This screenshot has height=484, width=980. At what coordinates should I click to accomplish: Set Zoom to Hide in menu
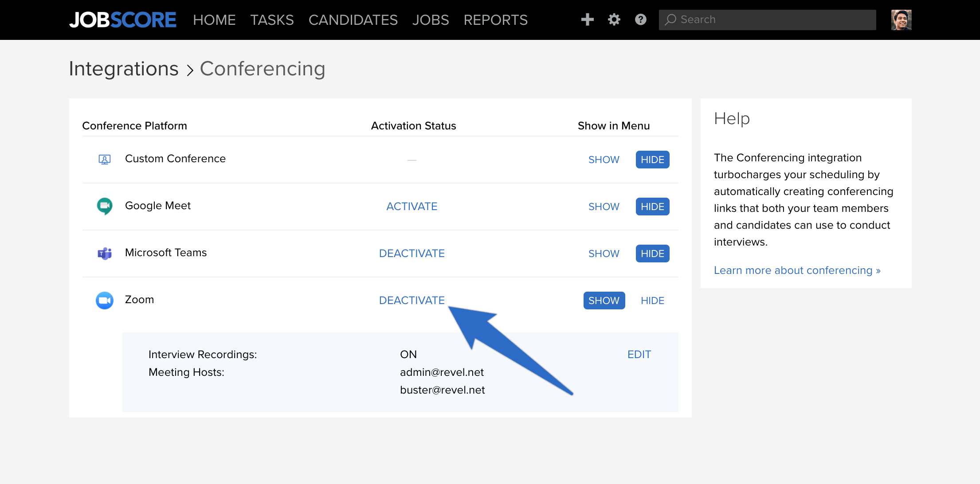(x=652, y=301)
